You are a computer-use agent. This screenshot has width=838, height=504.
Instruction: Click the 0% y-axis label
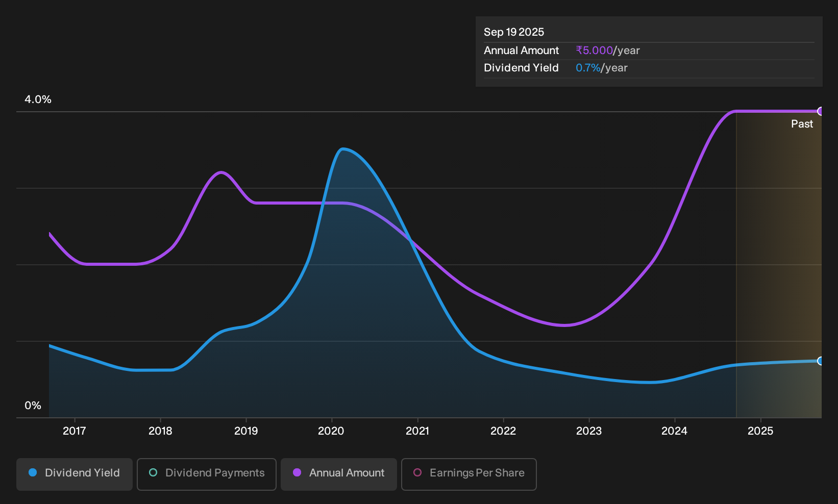(33, 406)
